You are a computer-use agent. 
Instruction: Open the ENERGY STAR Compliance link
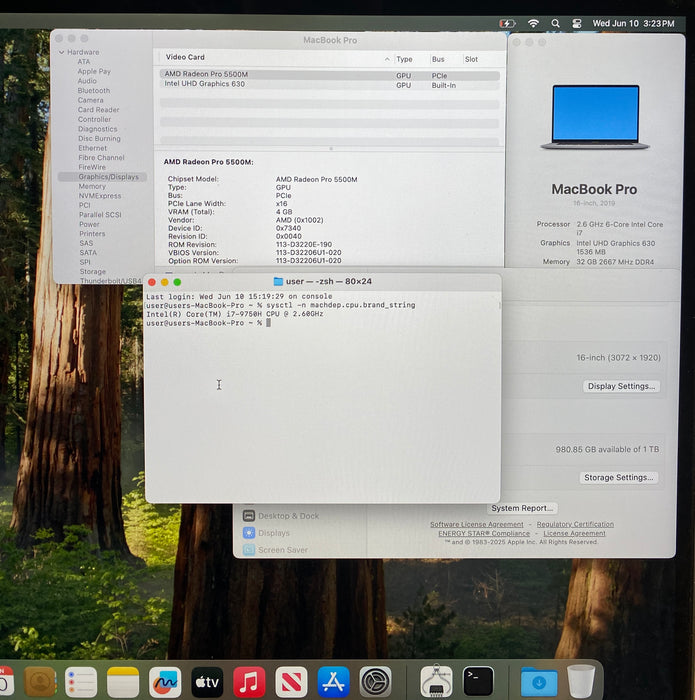pyautogui.click(x=484, y=533)
